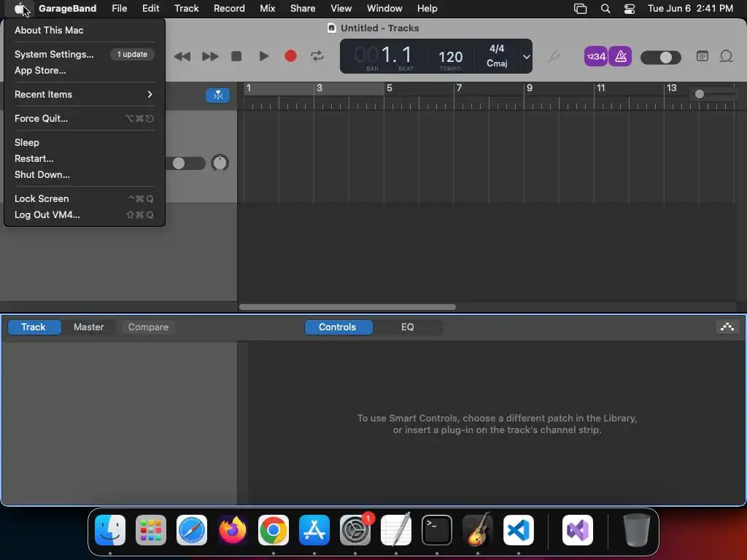Select Sleep in the Apple menu
The image size is (747, 560).
pyautogui.click(x=85, y=142)
